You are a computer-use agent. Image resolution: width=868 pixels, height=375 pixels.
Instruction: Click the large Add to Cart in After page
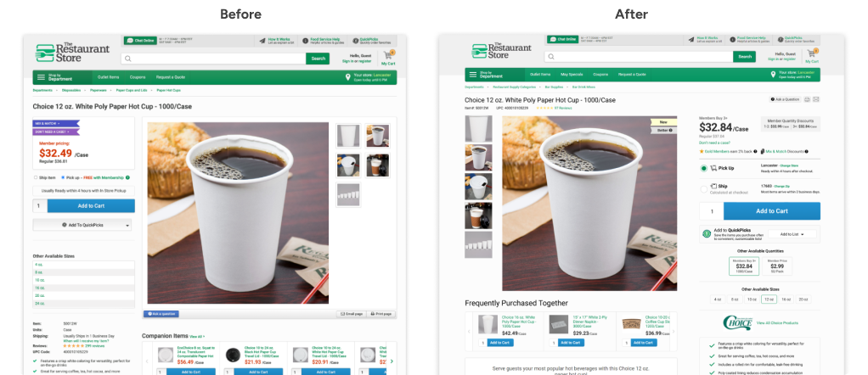click(772, 211)
